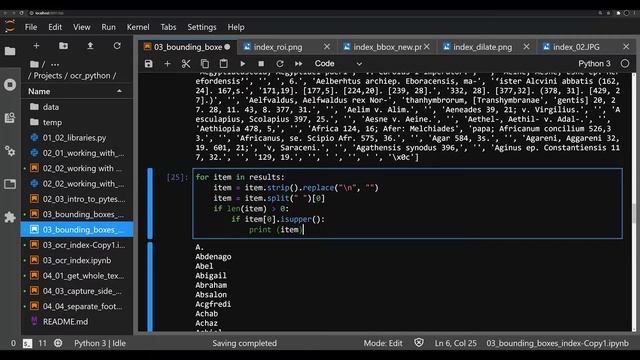This screenshot has height=360, width=640.
Task: Open the Extension Manager puzzle icon
Action: tap(10, 217)
